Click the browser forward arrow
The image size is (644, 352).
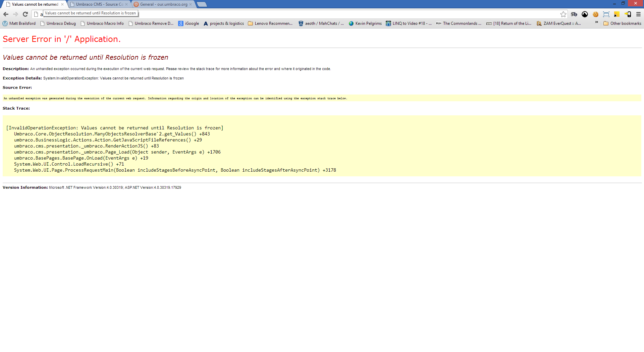coord(15,14)
